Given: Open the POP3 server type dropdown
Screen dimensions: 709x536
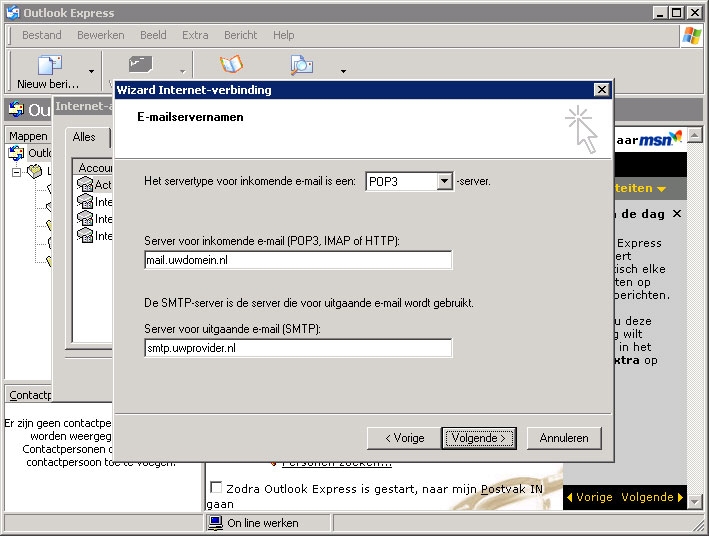Looking at the screenshot, I should pyautogui.click(x=444, y=181).
